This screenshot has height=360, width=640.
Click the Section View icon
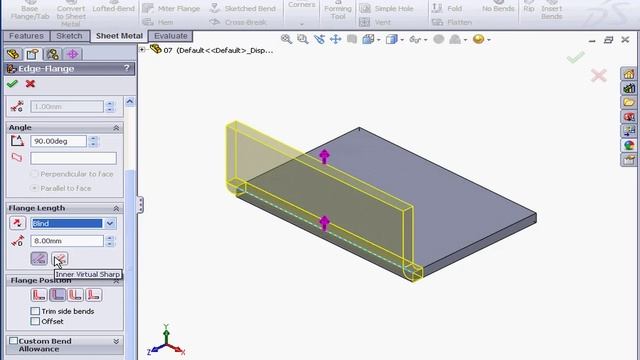tap(352, 39)
